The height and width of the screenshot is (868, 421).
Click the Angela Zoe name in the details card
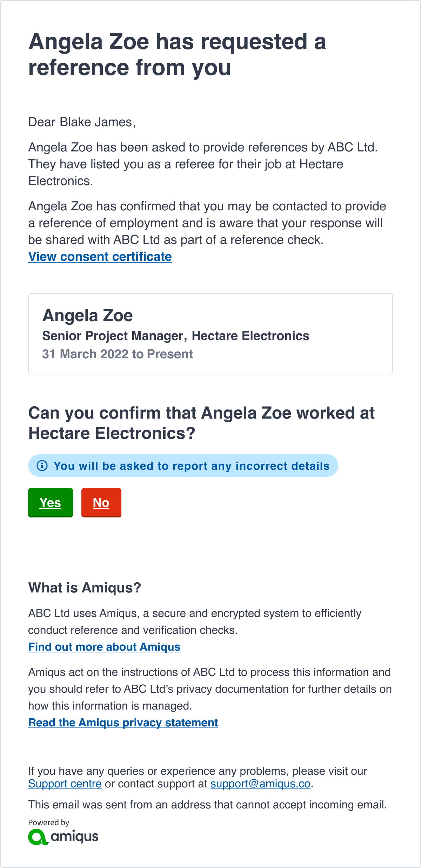(88, 316)
